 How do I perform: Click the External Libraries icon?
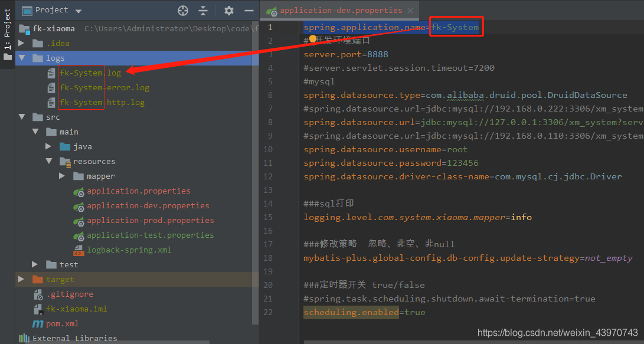[24, 338]
